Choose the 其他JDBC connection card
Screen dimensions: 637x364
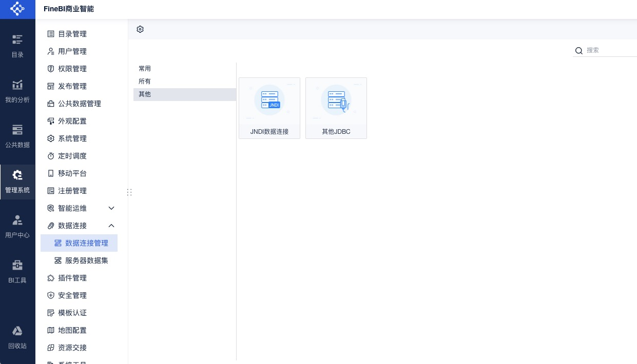coord(336,108)
